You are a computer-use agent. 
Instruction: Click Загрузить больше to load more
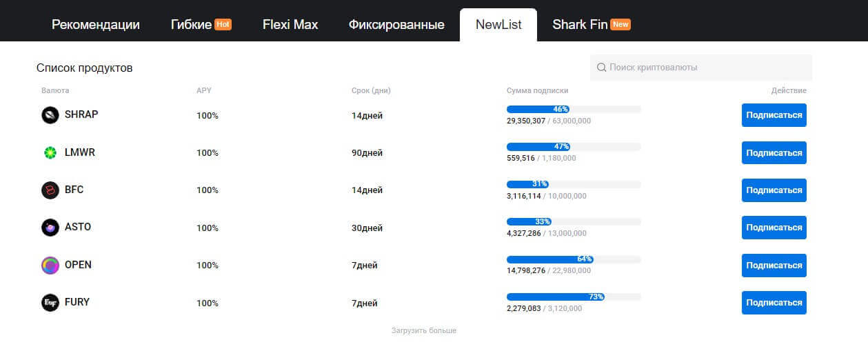pyautogui.click(x=424, y=331)
